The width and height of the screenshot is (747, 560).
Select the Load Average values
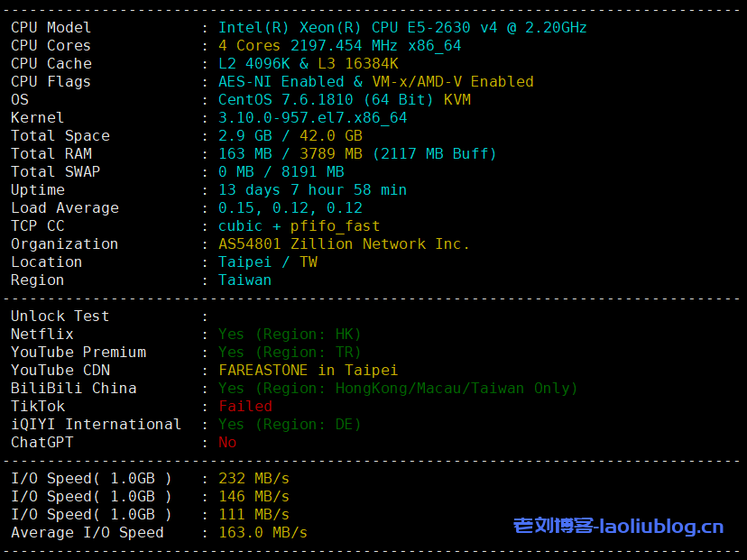click(290, 208)
